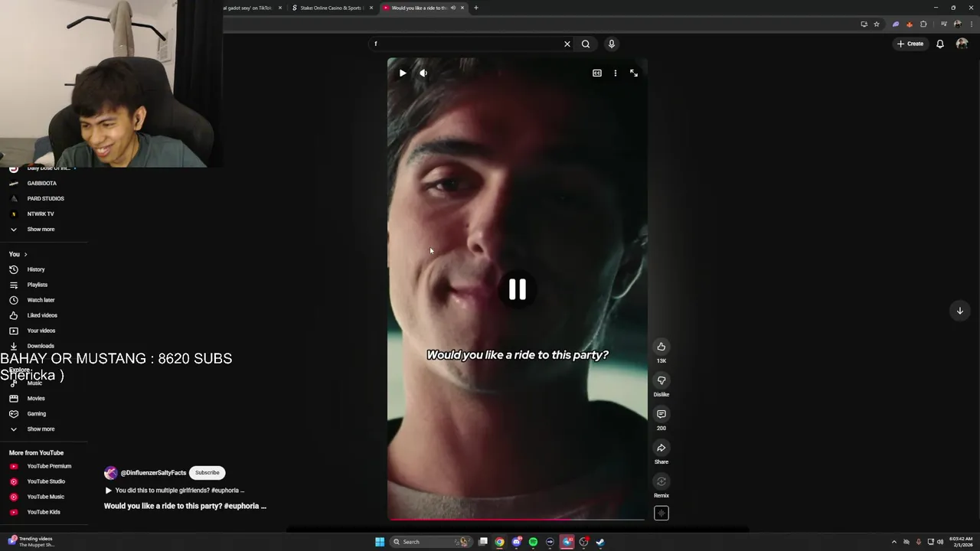Open the three-dot more options menu on the Short

coord(616,73)
